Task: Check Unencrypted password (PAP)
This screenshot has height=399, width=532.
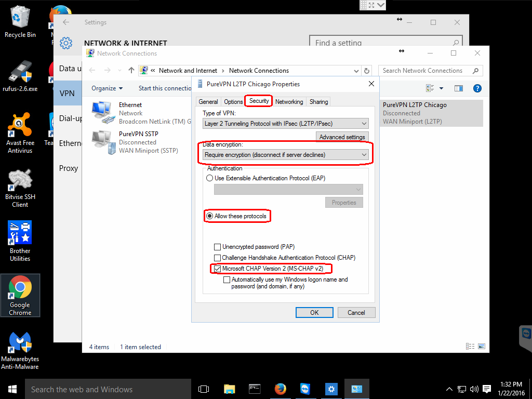Action: tap(218, 247)
